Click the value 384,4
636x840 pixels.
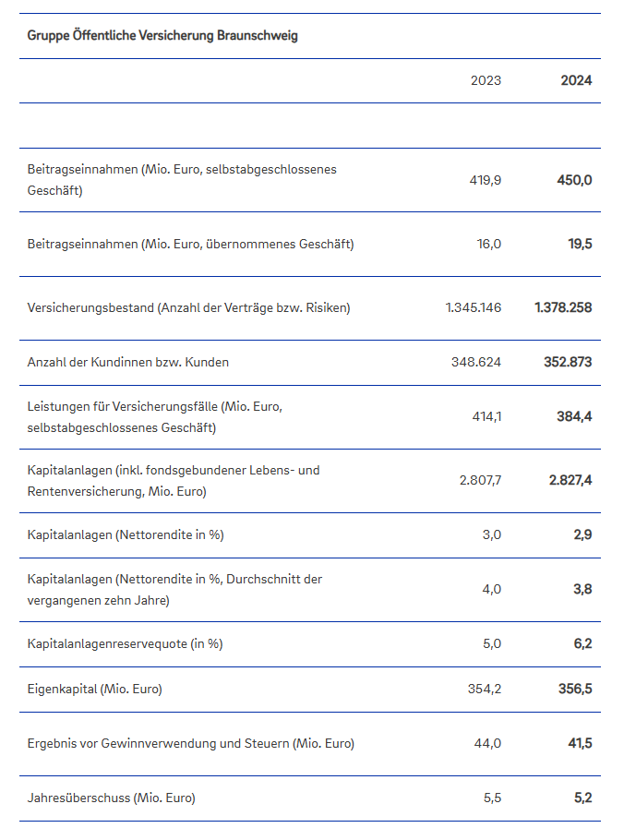click(x=574, y=417)
